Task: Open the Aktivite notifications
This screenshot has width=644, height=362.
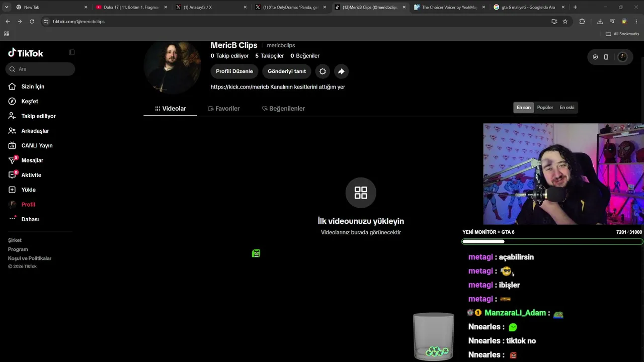Action: pos(25,175)
